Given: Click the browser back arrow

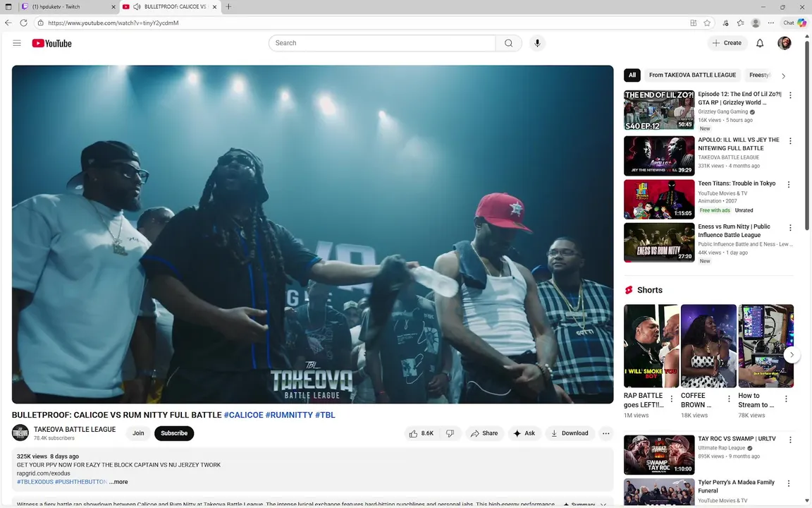Looking at the screenshot, I should (x=8, y=23).
